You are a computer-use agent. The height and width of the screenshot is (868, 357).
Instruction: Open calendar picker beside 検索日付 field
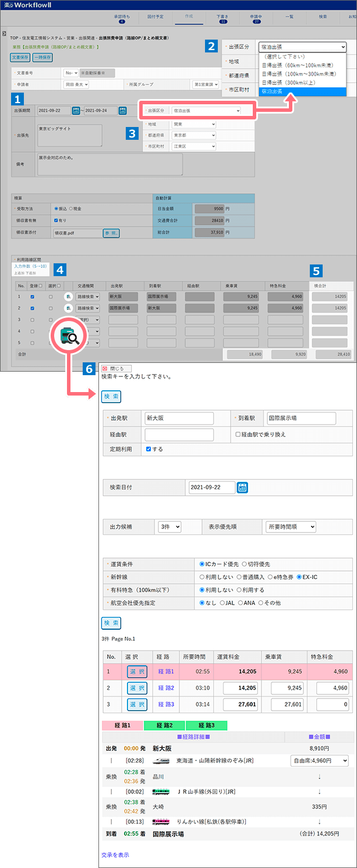pyautogui.click(x=243, y=487)
